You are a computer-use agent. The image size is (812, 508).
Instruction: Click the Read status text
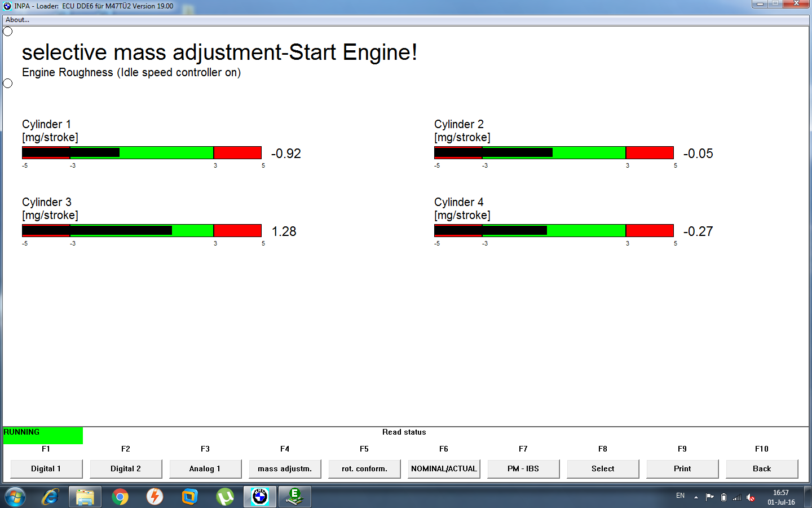click(404, 432)
